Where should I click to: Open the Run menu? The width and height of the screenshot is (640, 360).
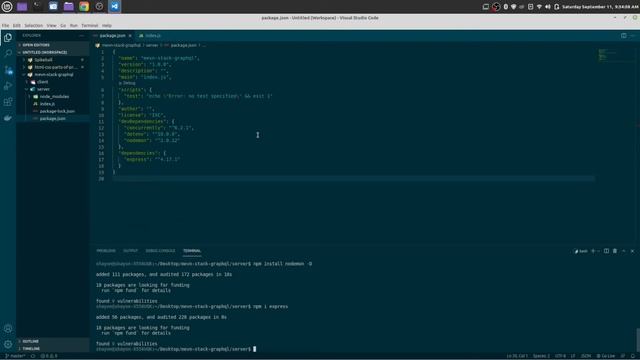pyautogui.click(x=73, y=25)
